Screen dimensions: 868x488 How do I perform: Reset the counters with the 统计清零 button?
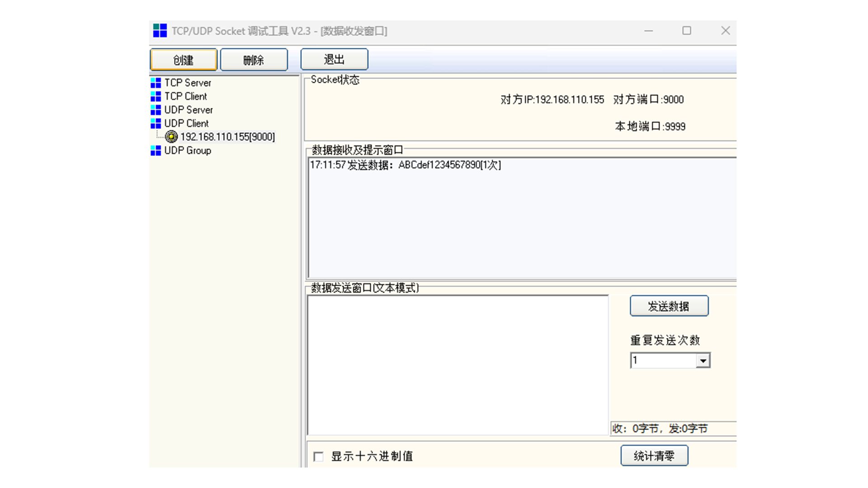654,456
